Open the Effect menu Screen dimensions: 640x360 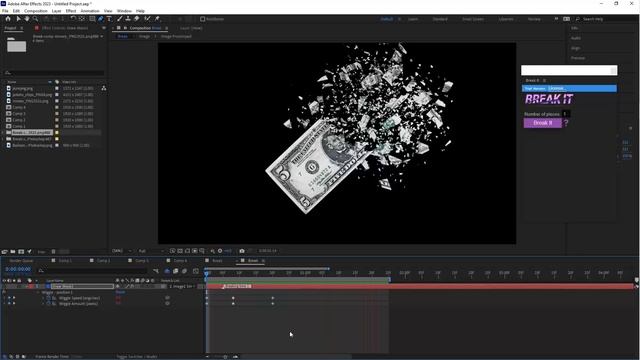pos(71,11)
